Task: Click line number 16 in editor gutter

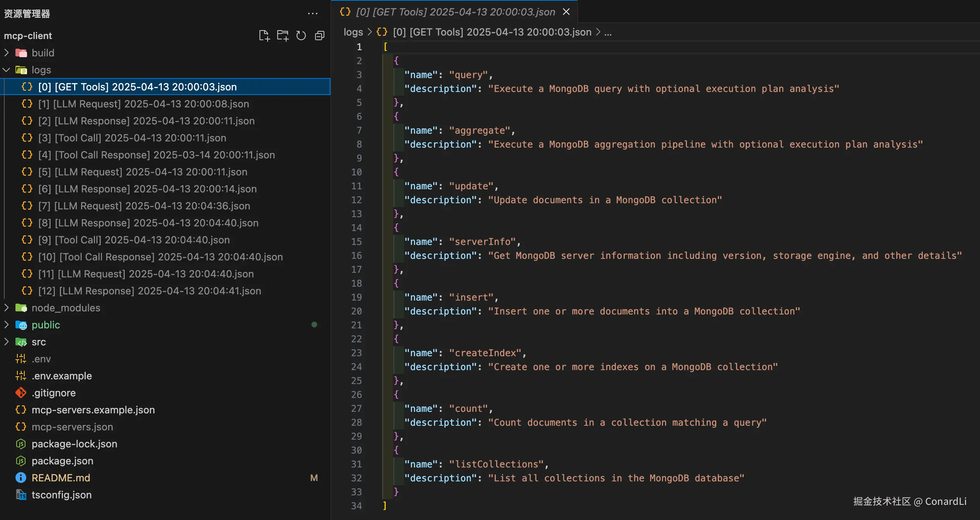Action: click(356, 255)
